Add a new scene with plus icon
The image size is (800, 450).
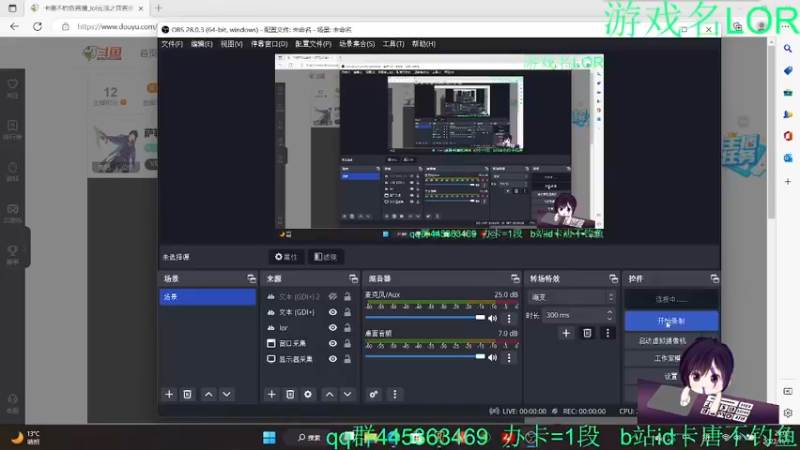point(169,394)
